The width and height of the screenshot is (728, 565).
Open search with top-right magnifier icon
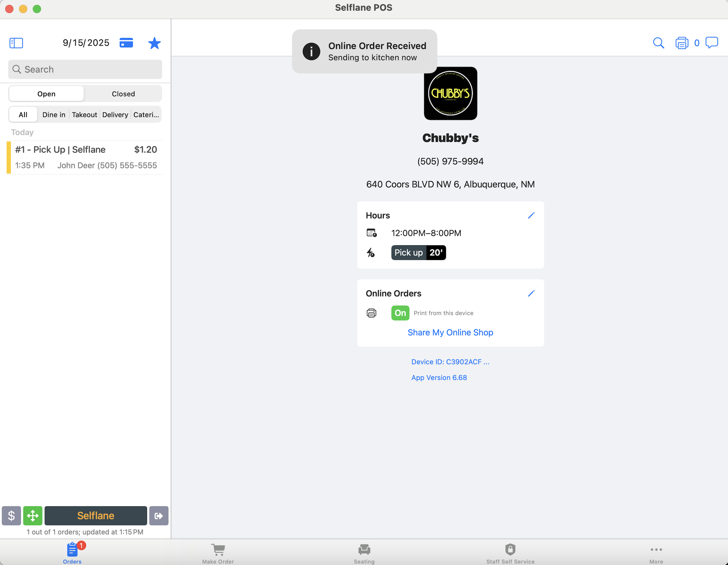coord(658,43)
